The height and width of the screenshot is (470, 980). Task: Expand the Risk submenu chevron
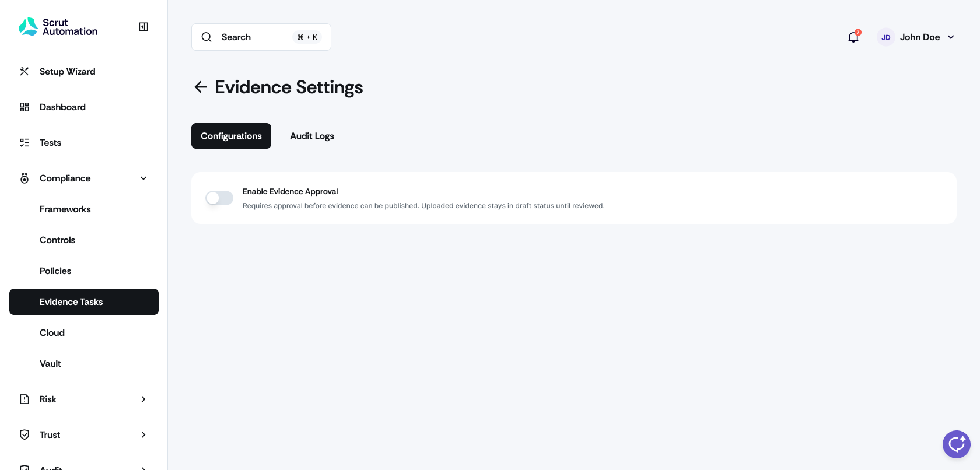pyautogui.click(x=143, y=399)
